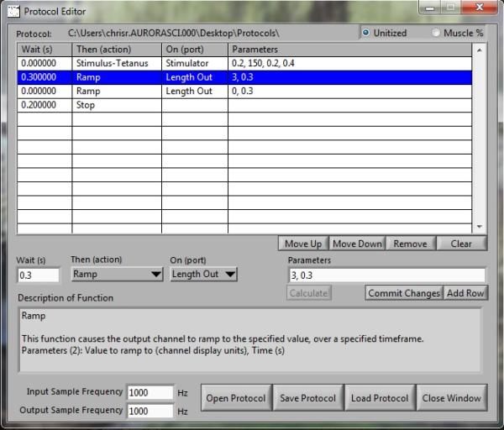504x430 pixels.
Task: Click the Parameters column header
Action: 349,50
